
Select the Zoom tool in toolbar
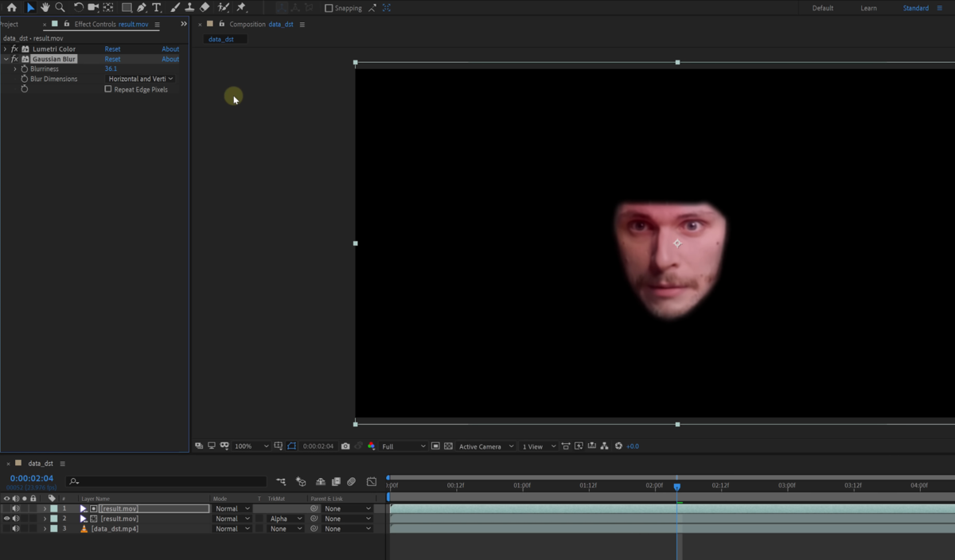[x=60, y=8]
